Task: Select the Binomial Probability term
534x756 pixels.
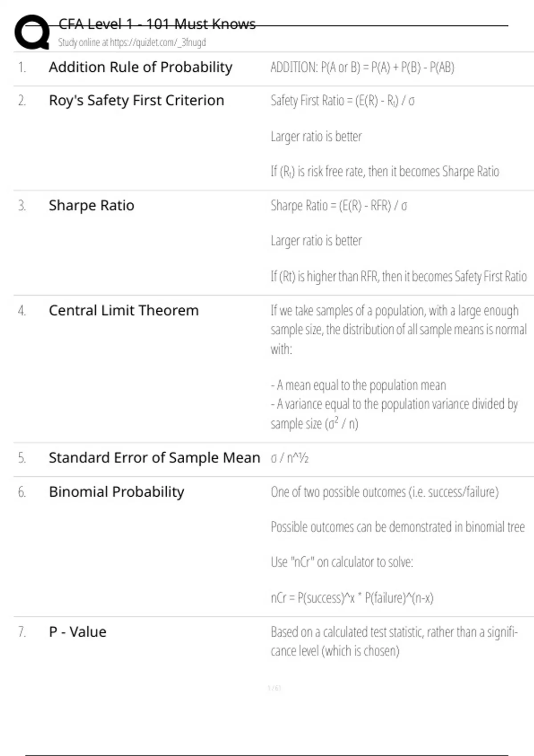Action: tap(117, 492)
